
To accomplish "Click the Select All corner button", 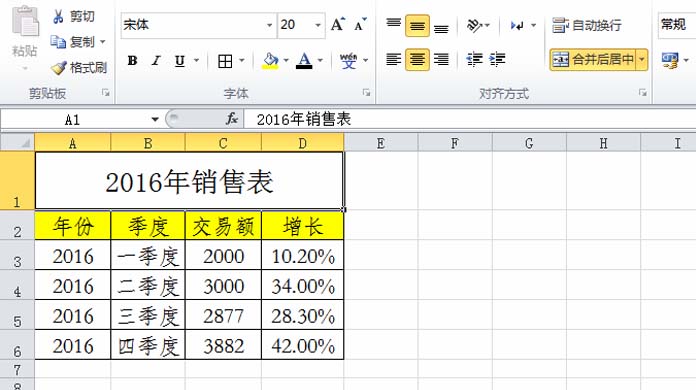I will tap(17, 143).
